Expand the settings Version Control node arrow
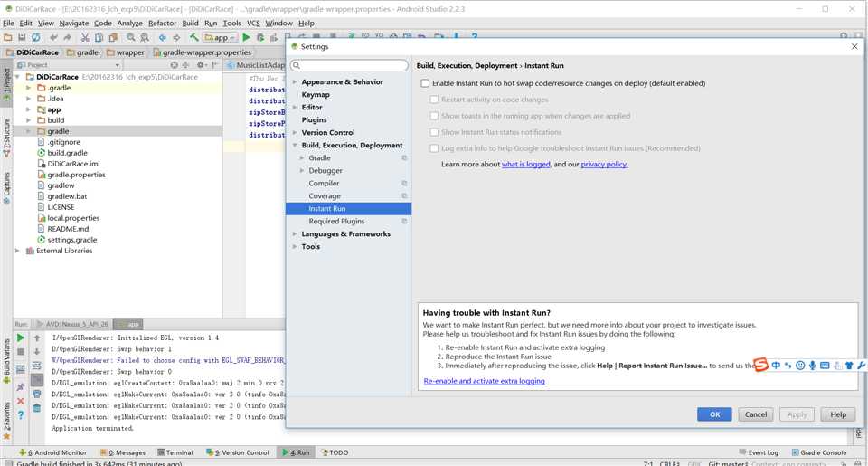The image size is (868, 466). [x=295, y=132]
